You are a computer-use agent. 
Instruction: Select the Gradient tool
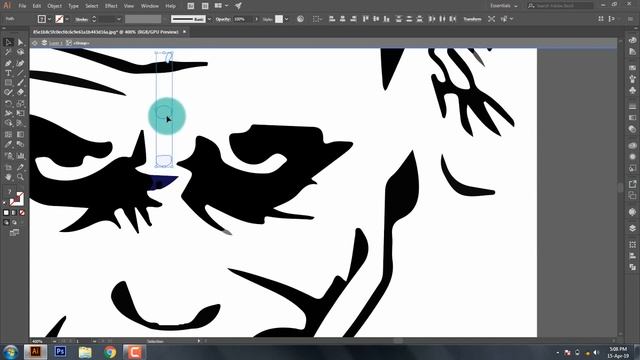click(20, 134)
